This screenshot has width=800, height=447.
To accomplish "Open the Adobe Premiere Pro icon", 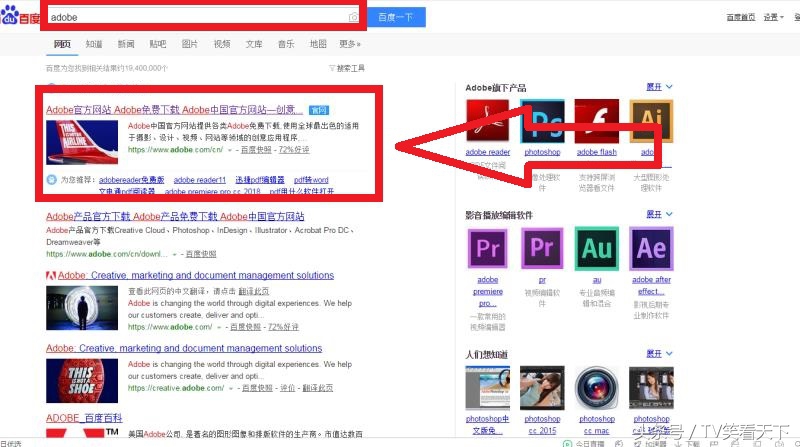I will 488,248.
